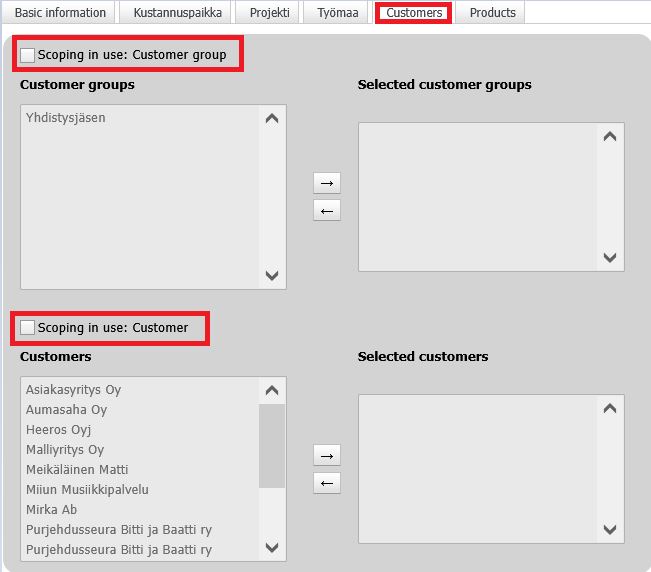Enable Scoping in use: Customer group

click(28, 55)
